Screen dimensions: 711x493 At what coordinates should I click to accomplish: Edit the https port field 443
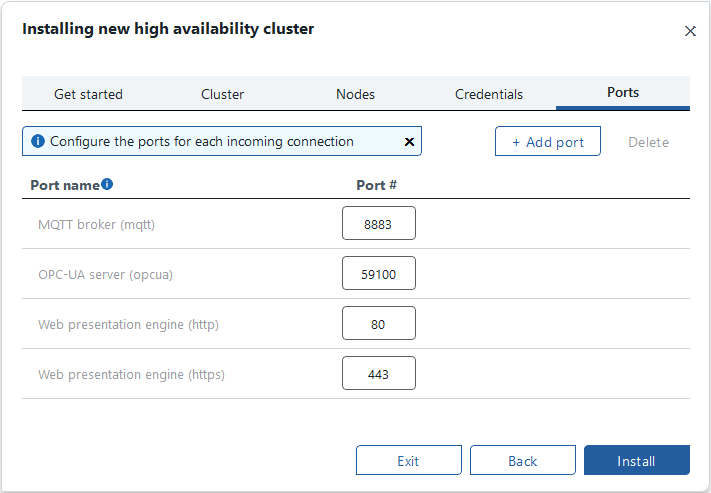click(379, 373)
